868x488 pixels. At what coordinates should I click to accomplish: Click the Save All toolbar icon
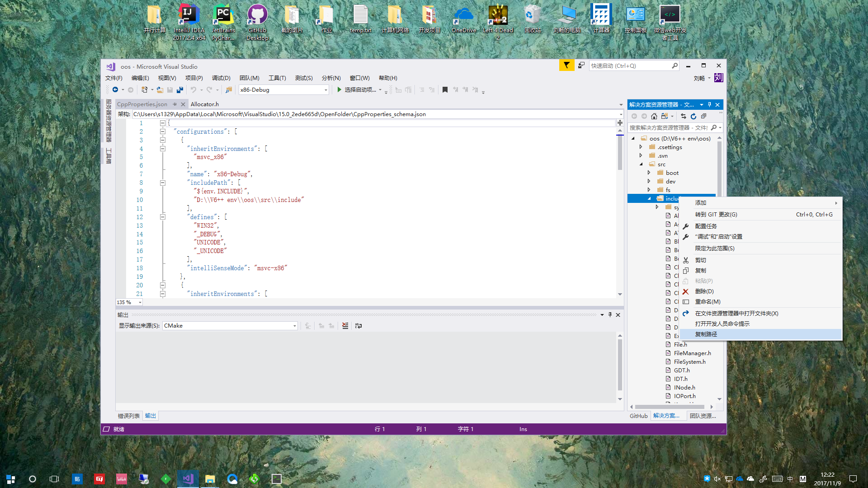[180, 90]
